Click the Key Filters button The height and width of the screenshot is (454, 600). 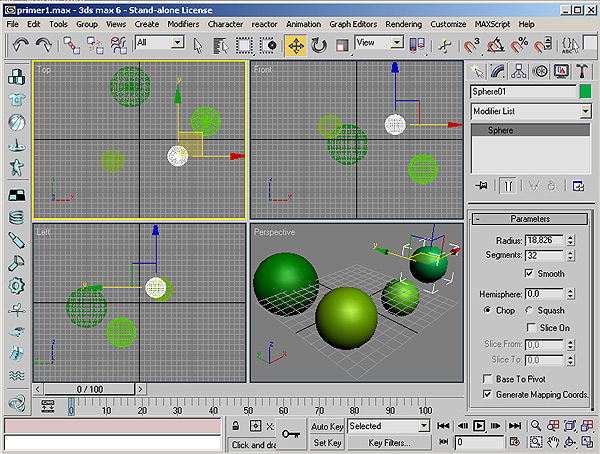pyautogui.click(x=389, y=442)
